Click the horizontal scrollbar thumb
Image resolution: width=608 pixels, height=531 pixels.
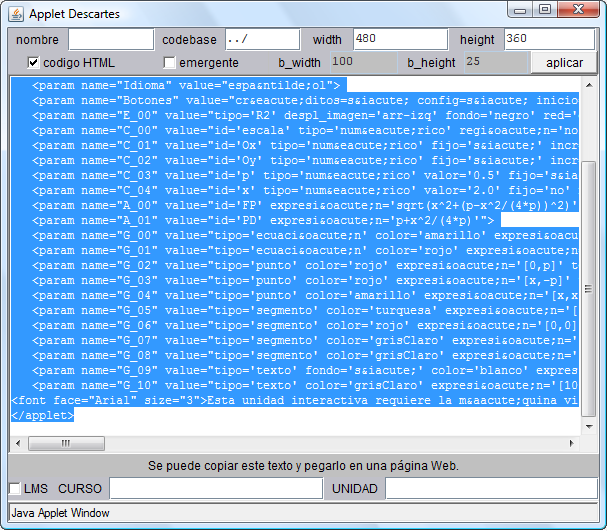point(66,443)
